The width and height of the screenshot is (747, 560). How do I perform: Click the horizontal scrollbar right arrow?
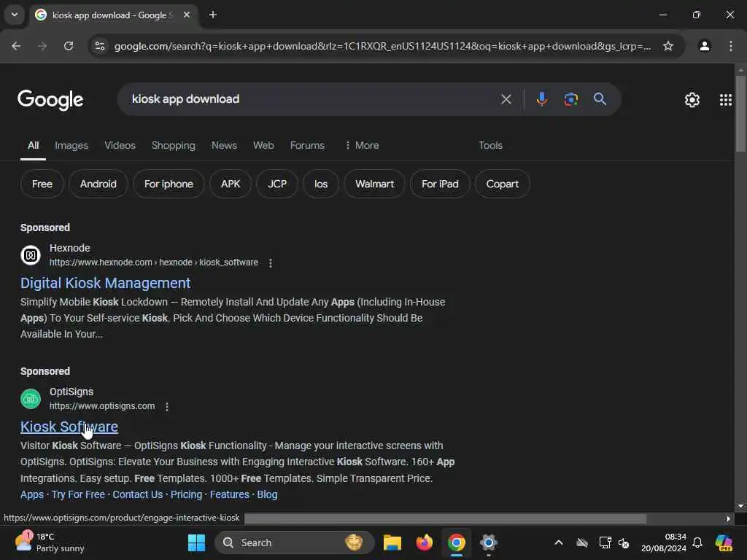[x=728, y=518]
